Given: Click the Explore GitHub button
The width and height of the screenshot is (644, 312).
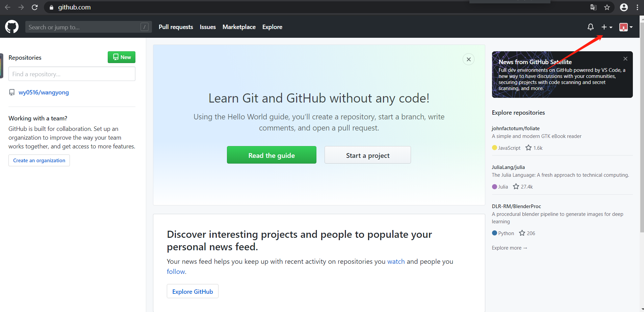Looking at the screenshot, I should point(192,291).
